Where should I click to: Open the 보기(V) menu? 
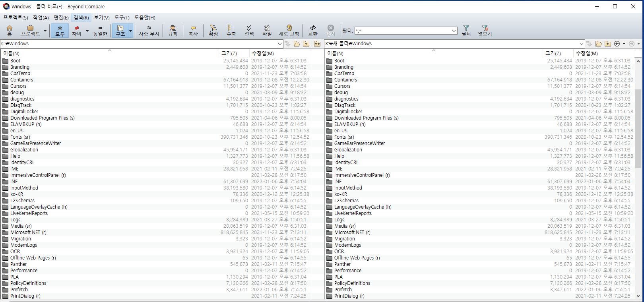coord(102,17)
